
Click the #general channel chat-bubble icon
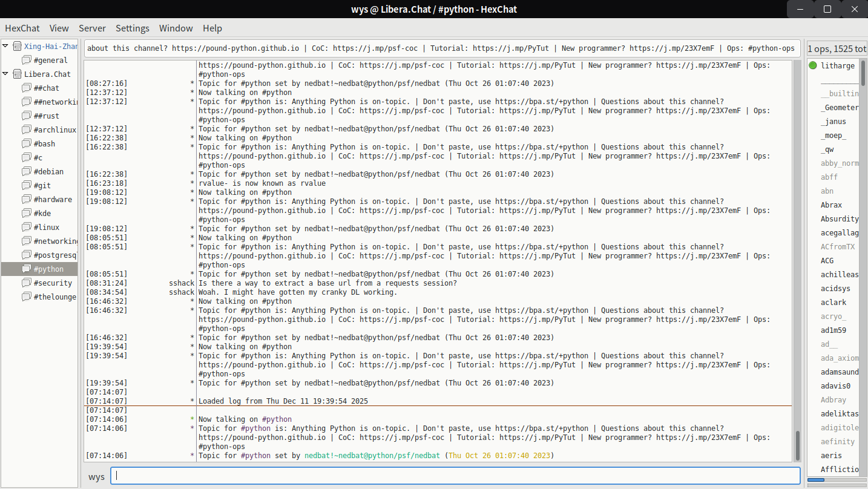pos(26,60)
